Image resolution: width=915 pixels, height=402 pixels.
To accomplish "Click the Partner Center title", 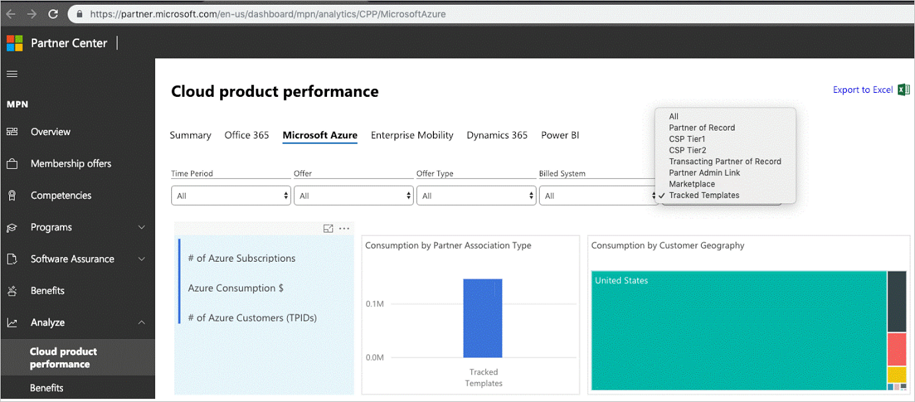I will [69, 43].
